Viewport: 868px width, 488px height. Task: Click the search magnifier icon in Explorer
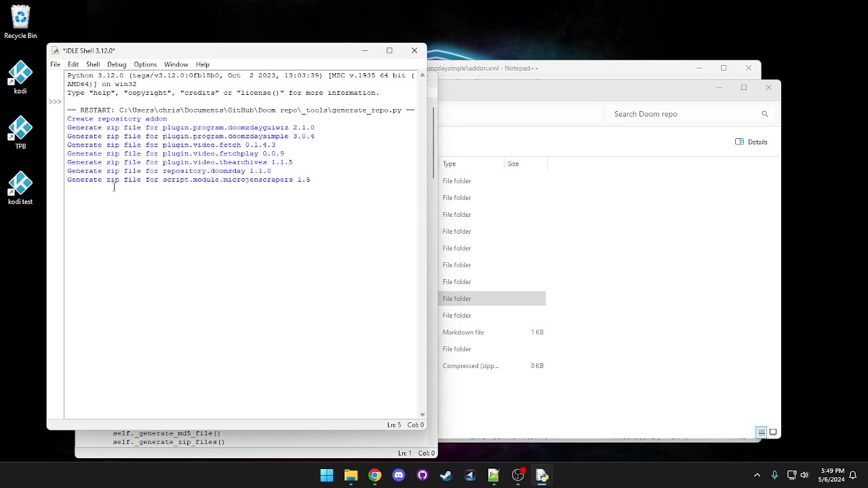pyautogui.click(x=765, y=114)
